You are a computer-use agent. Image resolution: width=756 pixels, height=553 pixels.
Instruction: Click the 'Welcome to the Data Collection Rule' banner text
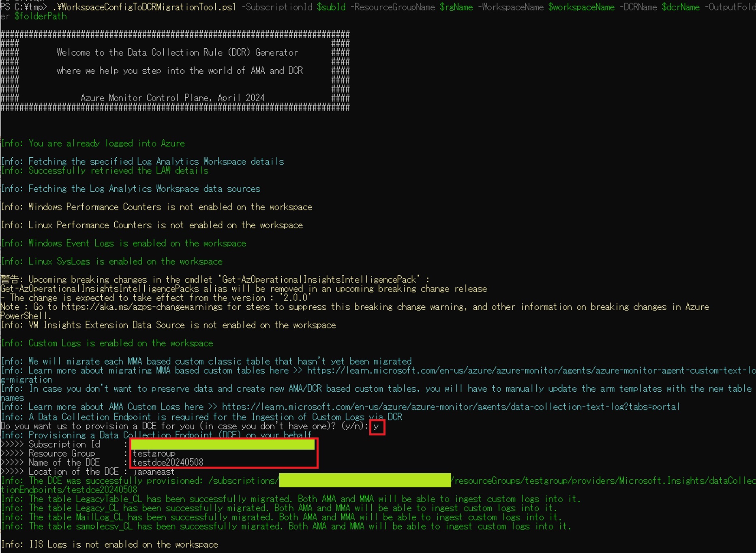(177, 52)
